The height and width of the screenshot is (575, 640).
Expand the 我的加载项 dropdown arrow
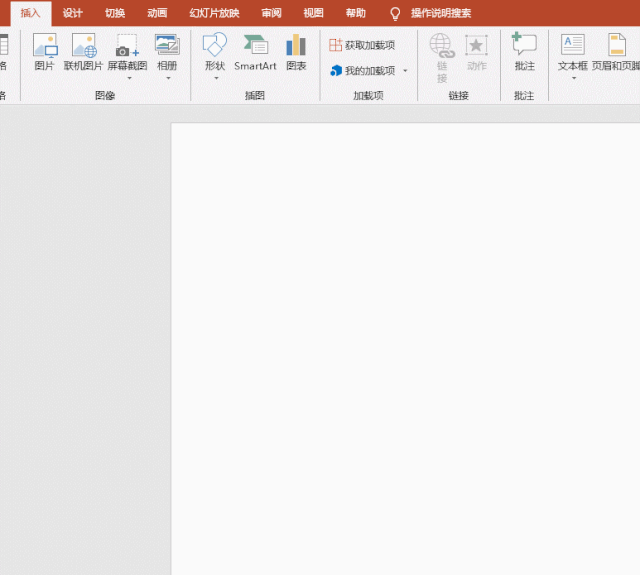click(x=405, y=71)
